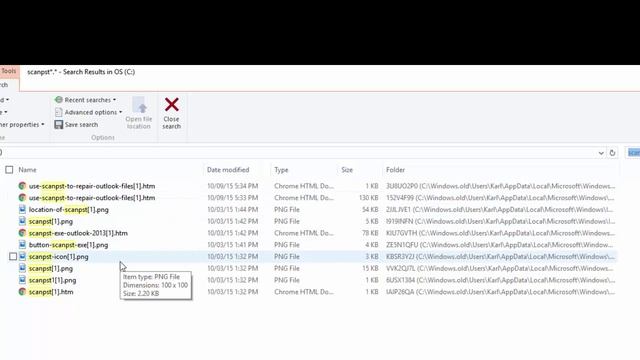Click the folder path starting with KIU7GVTH

click(x=500, y=233)
